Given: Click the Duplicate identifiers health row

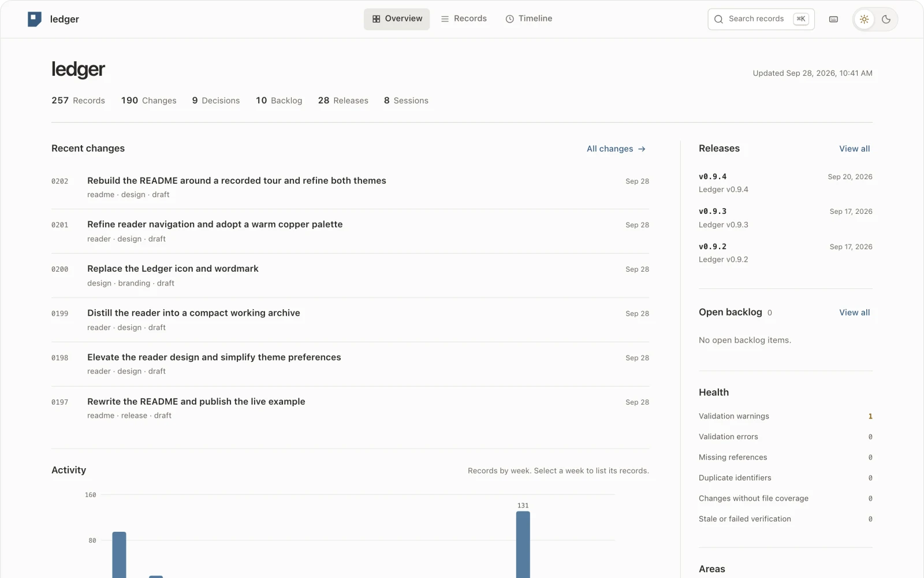Looking at the screenshot, I should 785,478.
